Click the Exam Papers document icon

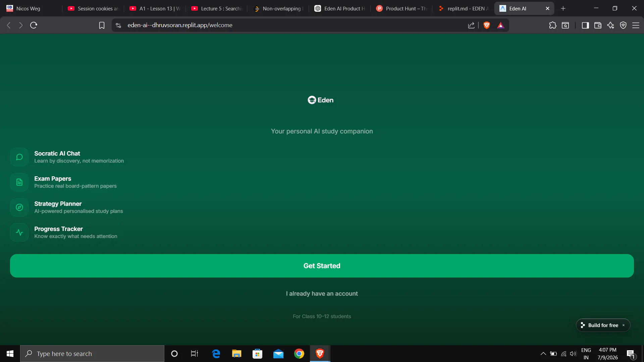pos(19,182)
